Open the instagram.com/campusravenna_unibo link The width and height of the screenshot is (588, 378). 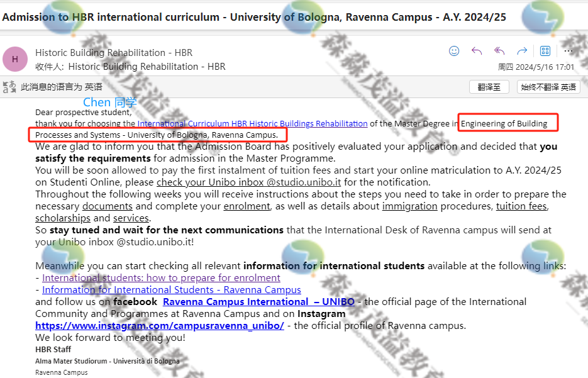coord(160,326)
